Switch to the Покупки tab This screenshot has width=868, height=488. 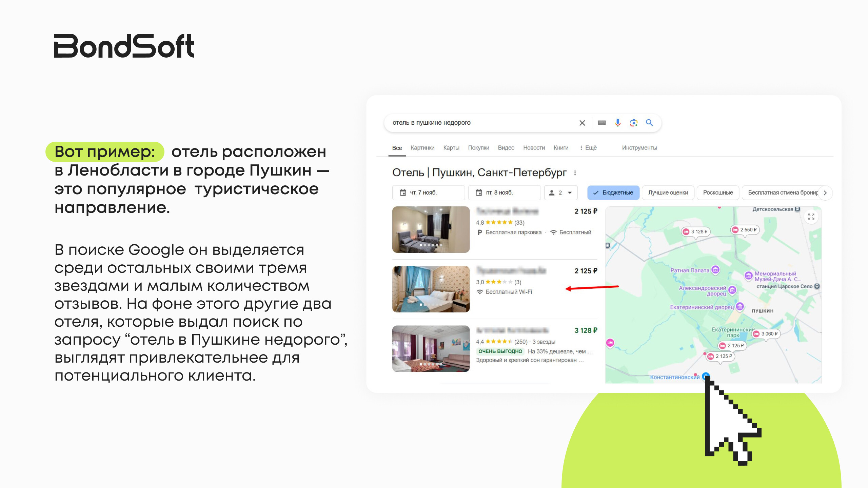pyautogui.click(x=478, y=148)
